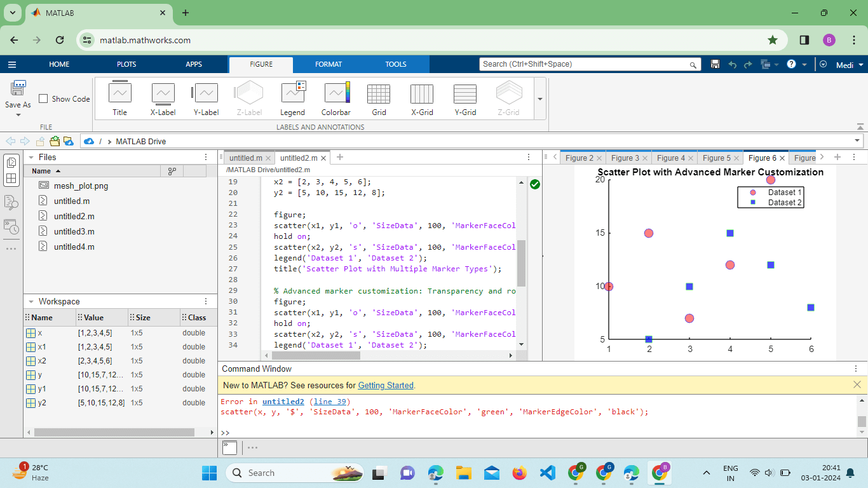
Task: Click the Undo arrow in the toolstrip
Action: 732,64
